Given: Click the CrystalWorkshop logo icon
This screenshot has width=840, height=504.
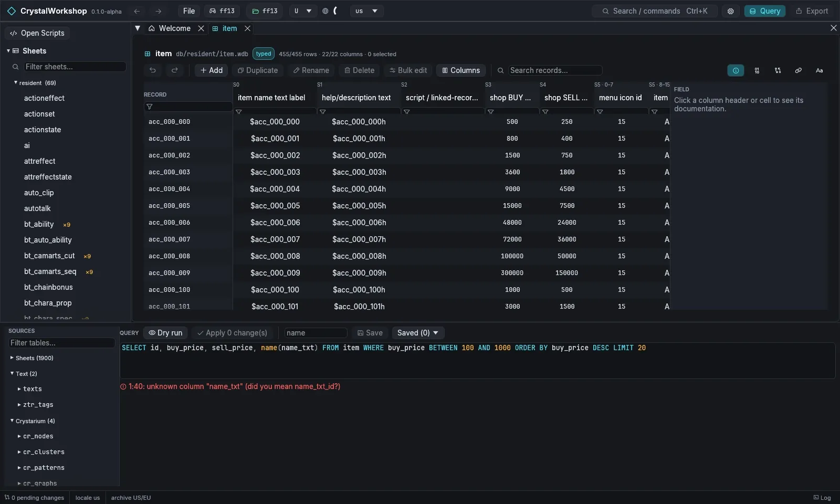Looking at the screenshot, I should click(11, 11).
